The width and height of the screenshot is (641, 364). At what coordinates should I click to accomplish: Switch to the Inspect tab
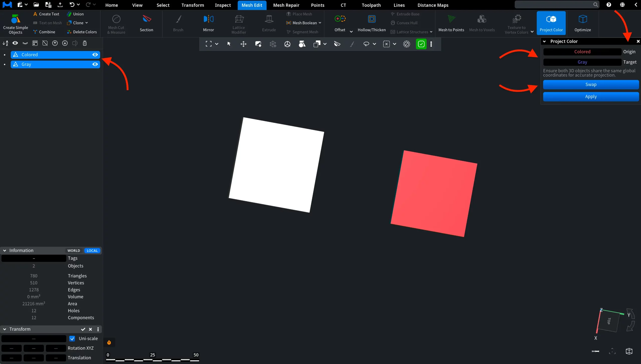coord(223,5)
